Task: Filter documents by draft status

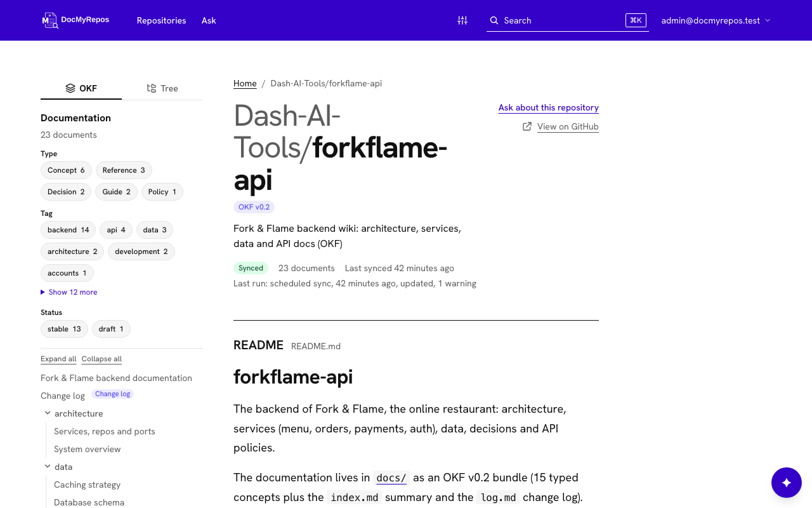Action: coord(111,329)
